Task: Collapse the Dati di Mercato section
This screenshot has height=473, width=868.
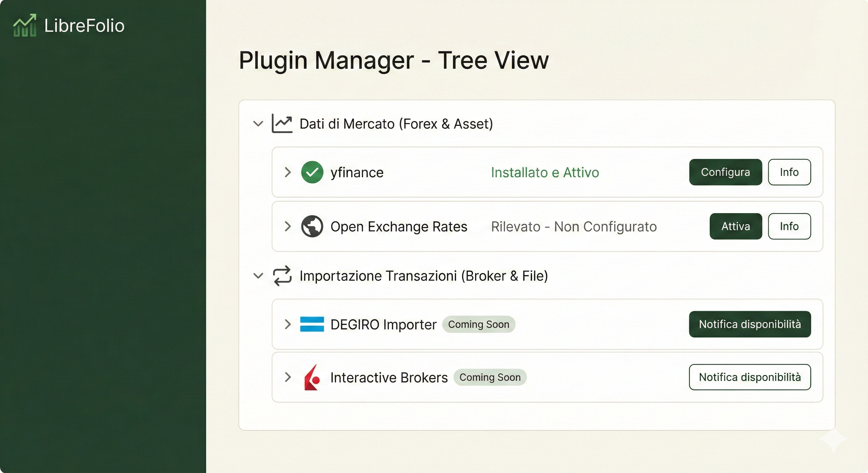Action: [x=258, y=123]
